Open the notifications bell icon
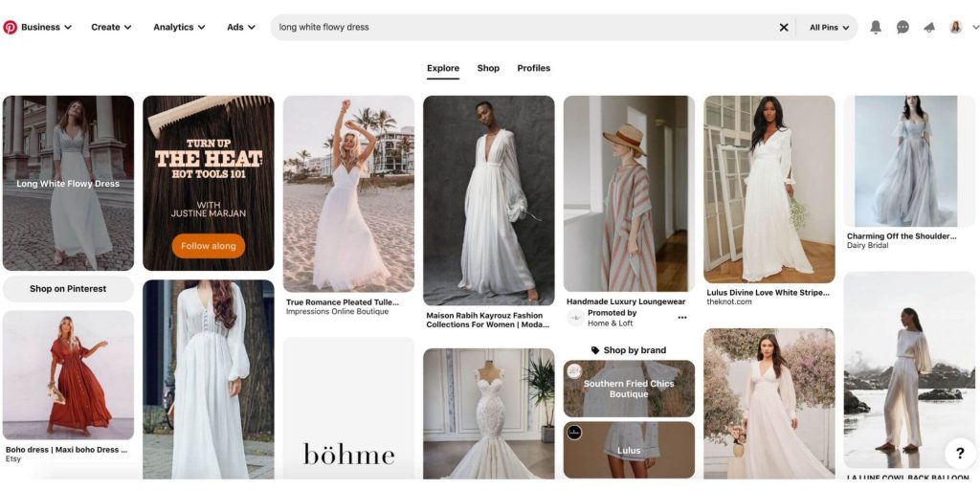 (876, 28)
